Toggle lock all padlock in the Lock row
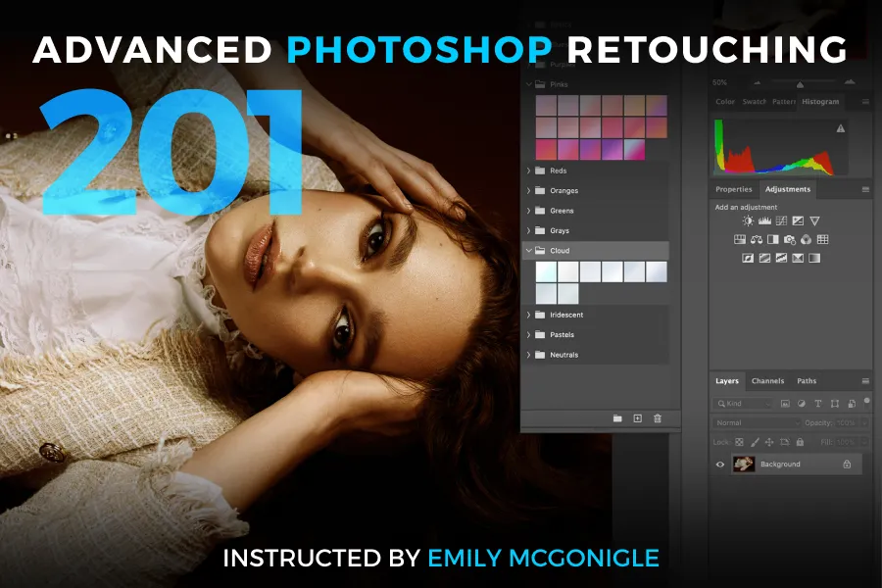Image resolution: width=882 pixels, height=588 pixels. coord(800,442)
